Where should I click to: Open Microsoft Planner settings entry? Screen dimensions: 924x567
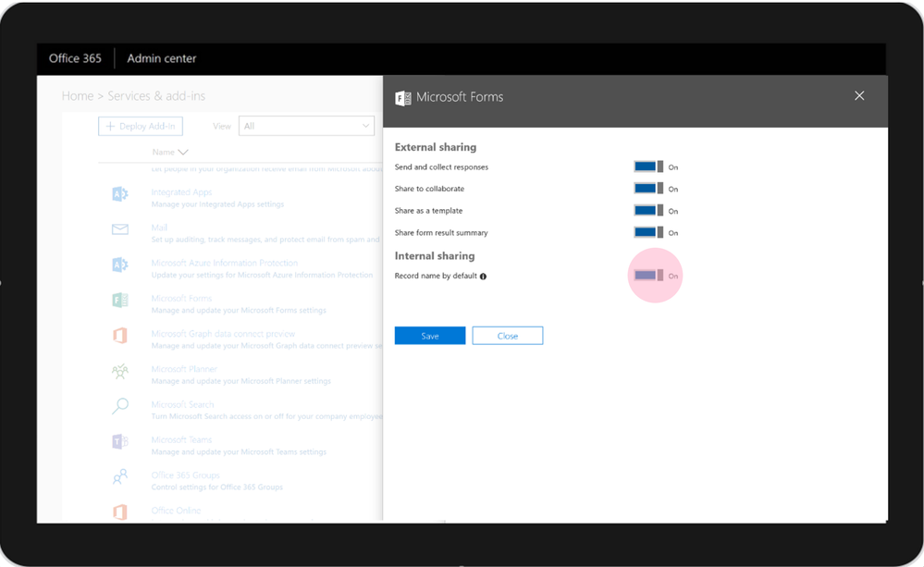point(184,369)
